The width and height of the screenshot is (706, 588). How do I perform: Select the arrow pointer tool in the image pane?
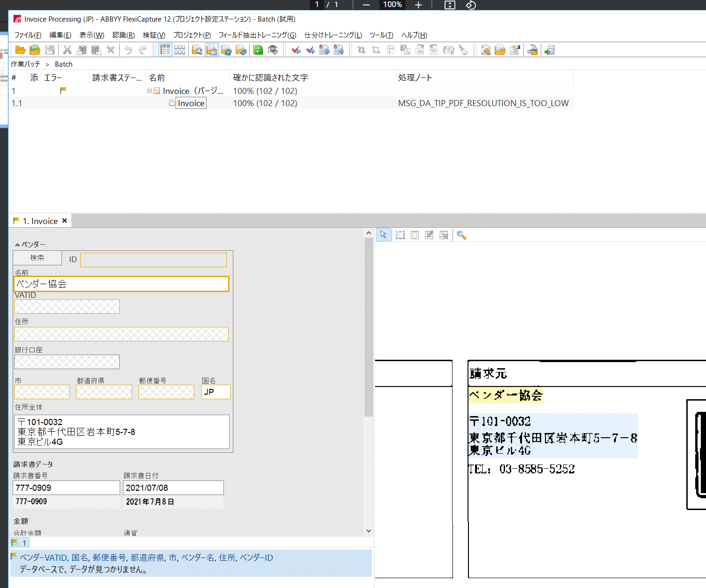coord(384,235)
